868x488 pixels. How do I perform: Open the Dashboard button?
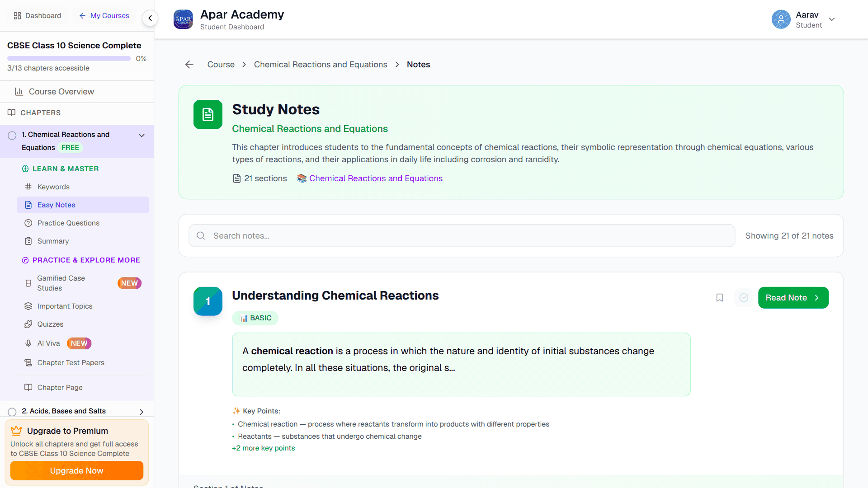[38, 16]
